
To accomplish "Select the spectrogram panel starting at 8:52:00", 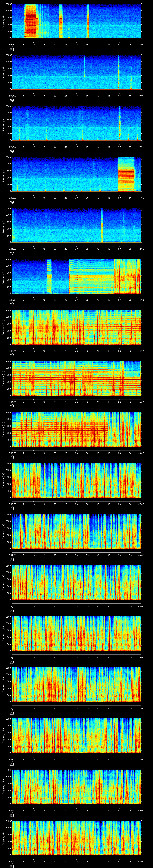I will [77, 787].
